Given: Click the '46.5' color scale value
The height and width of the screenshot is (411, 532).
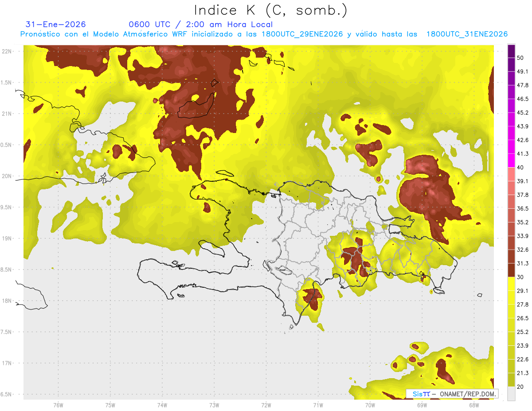Looking at the screenshot, I should (523, 99).
